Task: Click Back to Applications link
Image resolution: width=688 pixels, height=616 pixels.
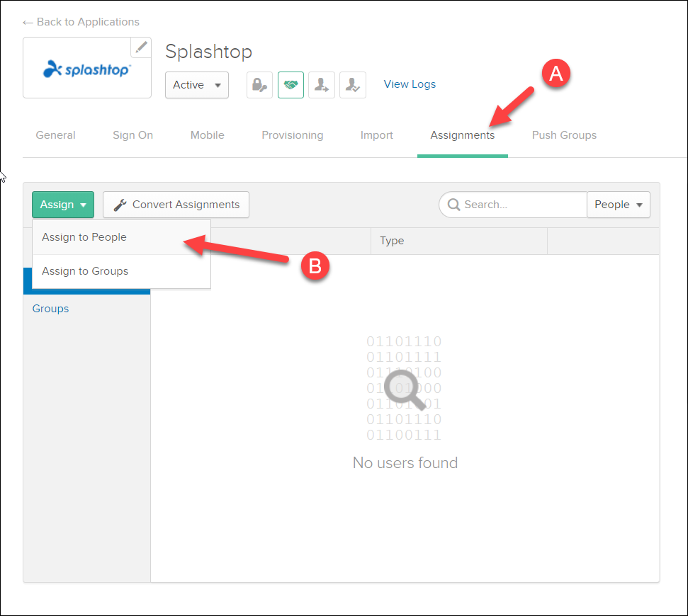Action: (80, 22)
